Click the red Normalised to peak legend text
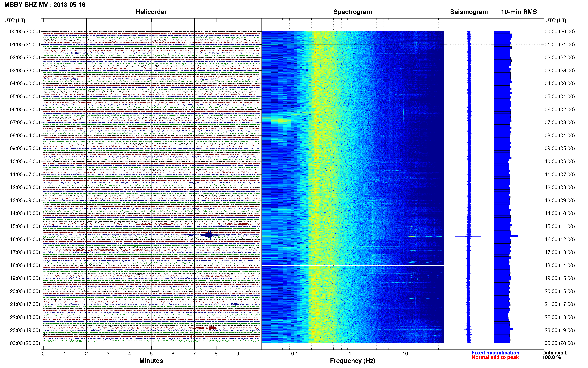 pos(495,357)
